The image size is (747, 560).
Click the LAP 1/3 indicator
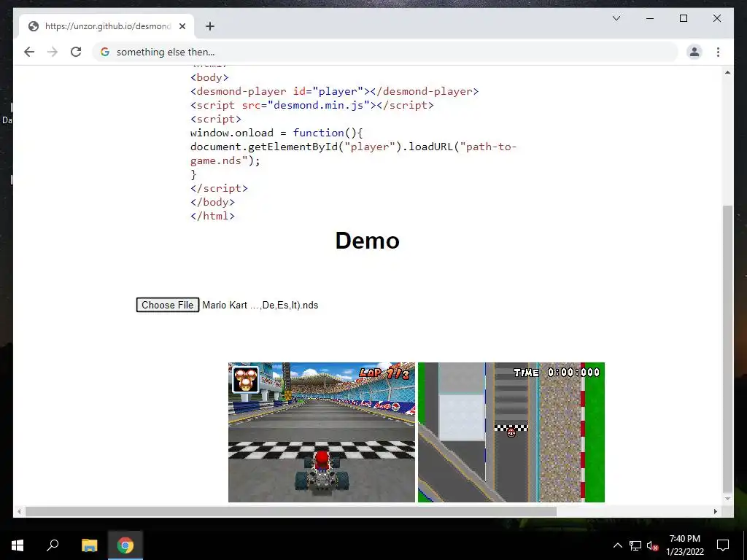point(384,373)
